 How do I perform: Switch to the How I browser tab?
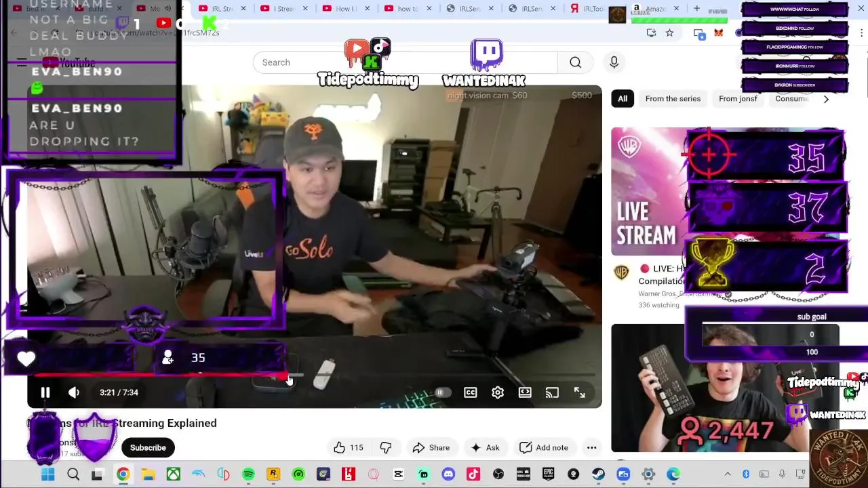(346, 8)
